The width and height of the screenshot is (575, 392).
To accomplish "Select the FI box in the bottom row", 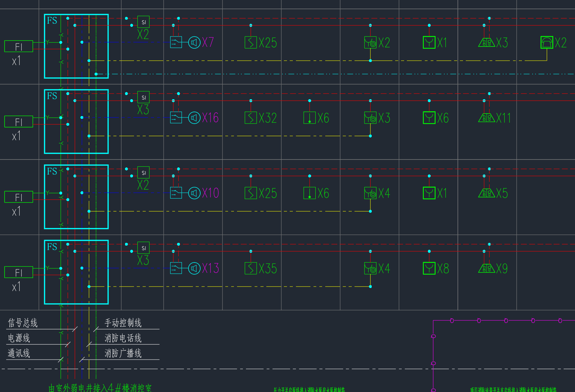I will click(19, 272).
